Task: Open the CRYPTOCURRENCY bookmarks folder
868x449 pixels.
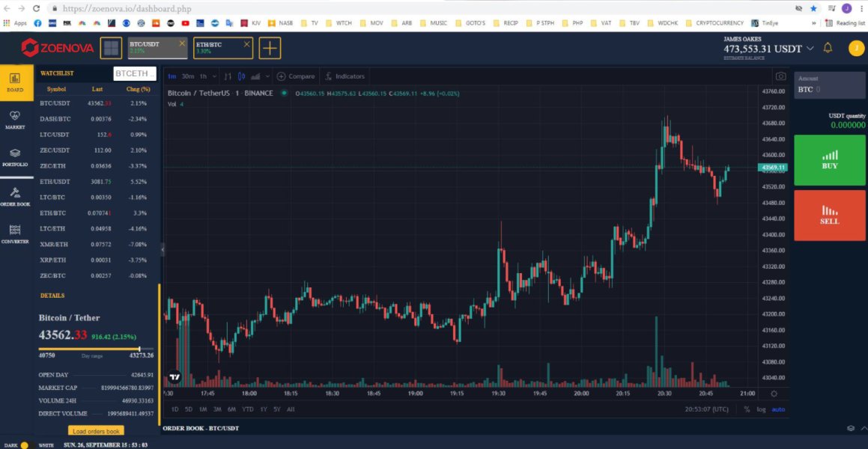Action: pos(714,23)
